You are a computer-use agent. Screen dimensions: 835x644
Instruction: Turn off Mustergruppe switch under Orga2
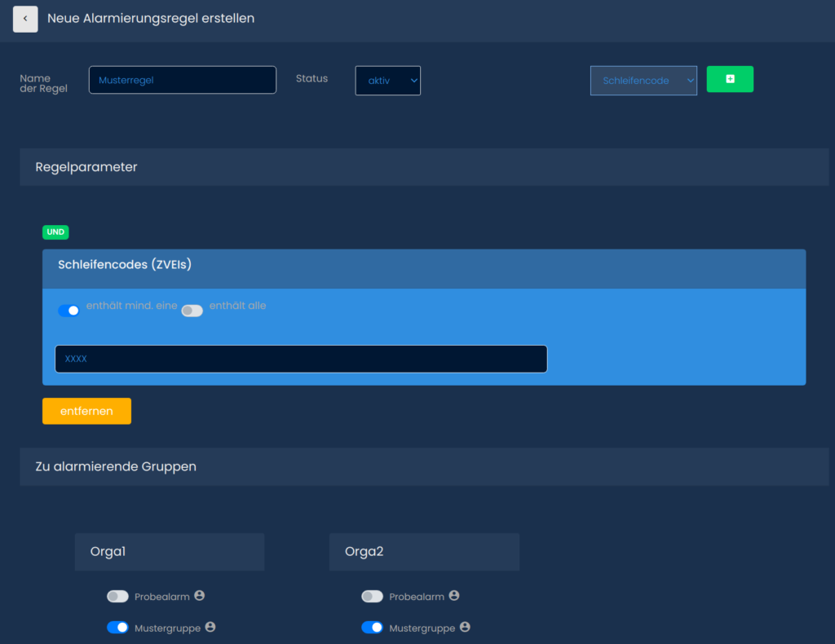pos(373,628)
